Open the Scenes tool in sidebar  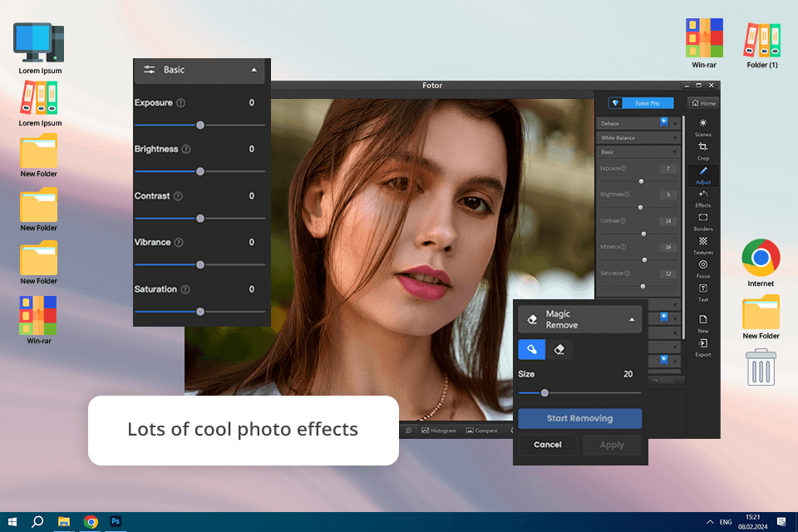(x=702, y=126)
